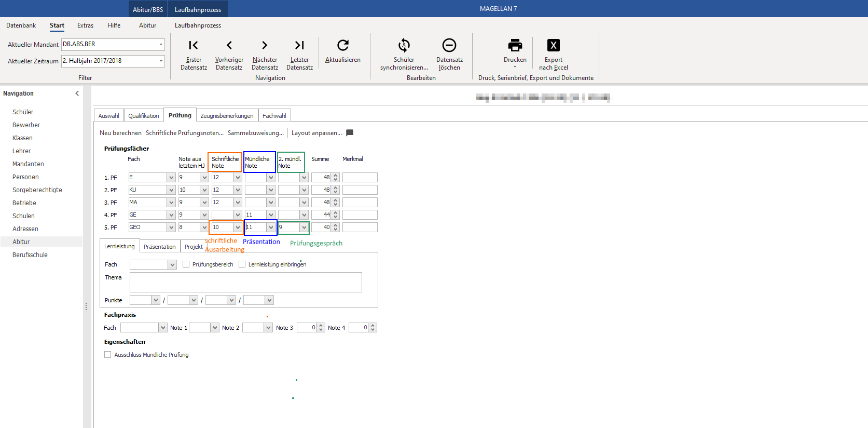Open the Aktueller Mandant dropdown
Viewport: 868px width, 428px height.
click(x=161, y=45)
